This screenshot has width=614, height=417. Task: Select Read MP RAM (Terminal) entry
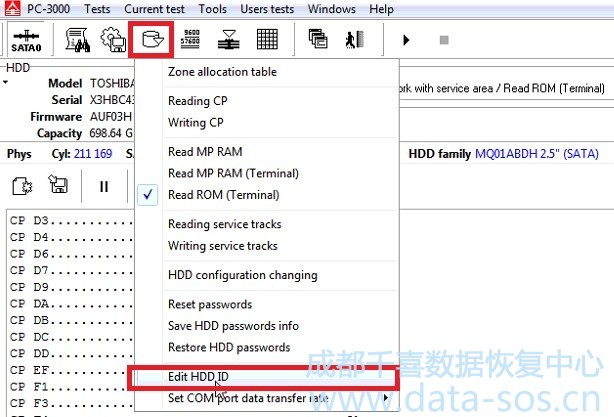[x=267, y=173]
